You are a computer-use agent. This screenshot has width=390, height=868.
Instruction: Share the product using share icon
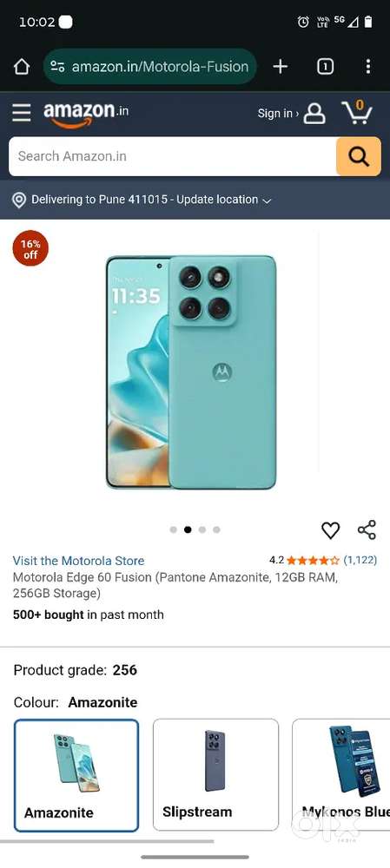367,529
